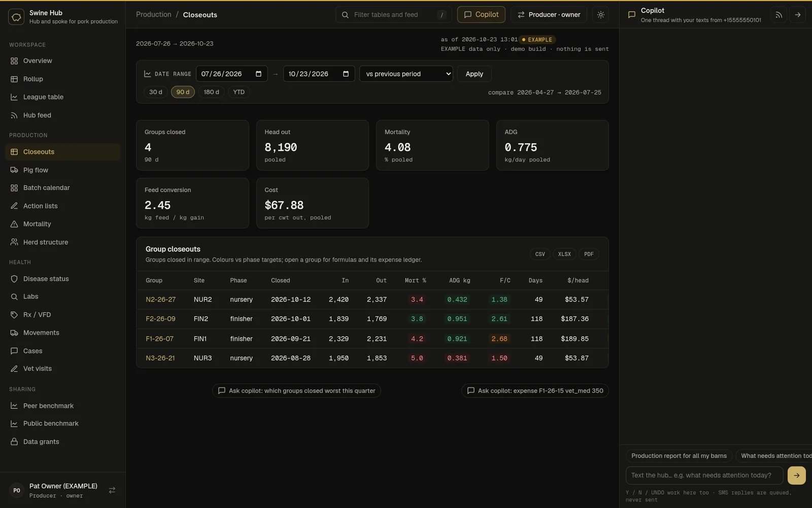Open group N2-26-27
The height and width of the screenshot is (508, 812).
160,300
